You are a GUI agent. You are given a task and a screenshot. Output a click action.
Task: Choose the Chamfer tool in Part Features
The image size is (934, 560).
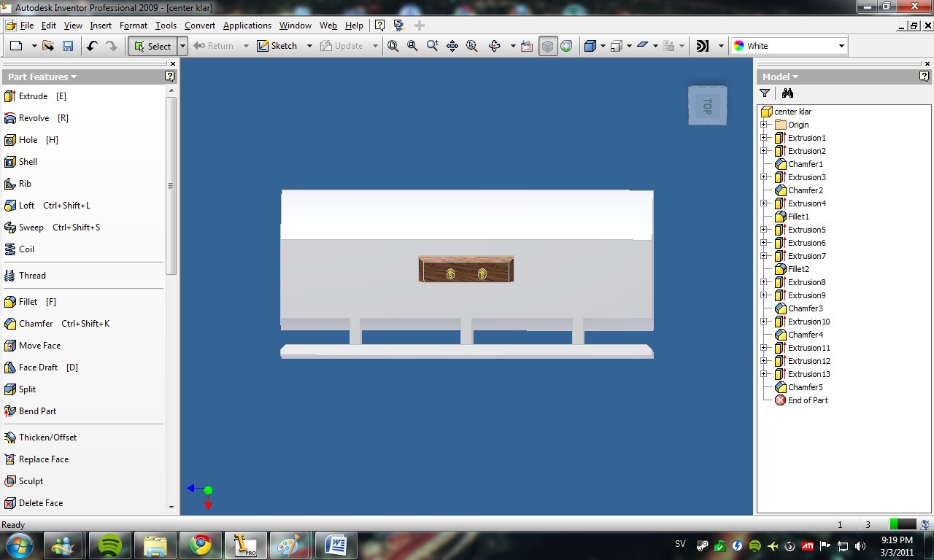pos(57,324)
